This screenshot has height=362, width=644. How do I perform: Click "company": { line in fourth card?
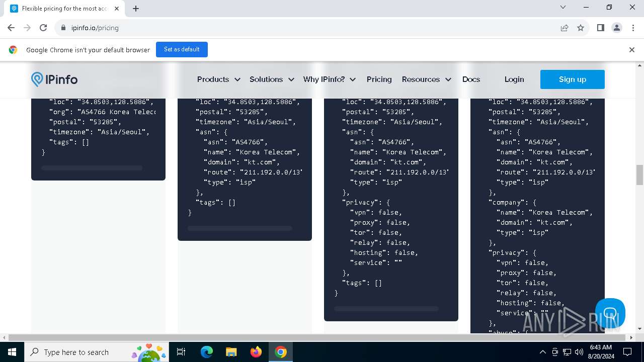[513, 202]
